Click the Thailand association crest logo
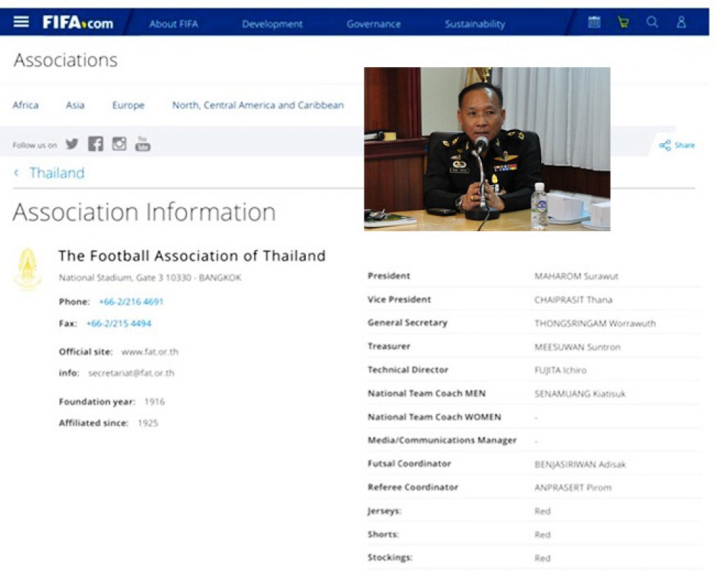This screenshot has height=588, width=715. coord(28,269)
